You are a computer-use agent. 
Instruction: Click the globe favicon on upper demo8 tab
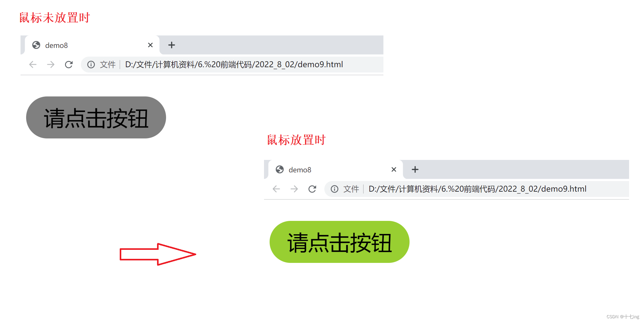coord(36,45)
